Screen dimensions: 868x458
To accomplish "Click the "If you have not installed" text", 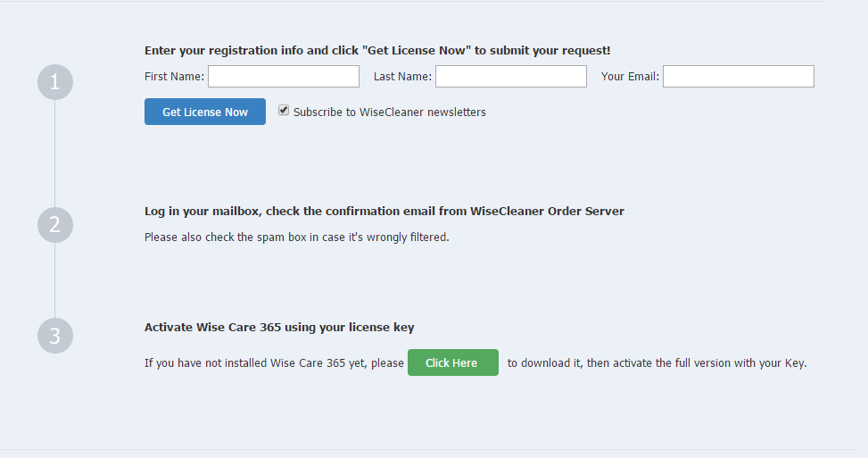I will 274,363.
